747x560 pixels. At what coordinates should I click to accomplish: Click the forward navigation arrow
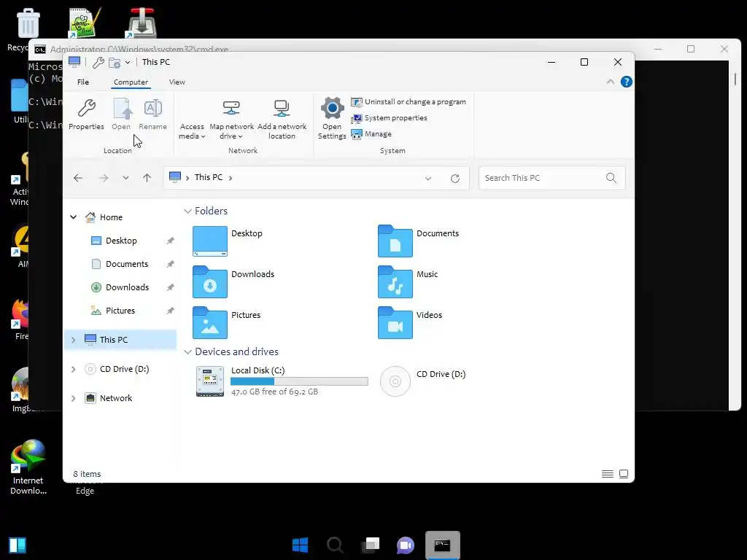click(104, 178)
